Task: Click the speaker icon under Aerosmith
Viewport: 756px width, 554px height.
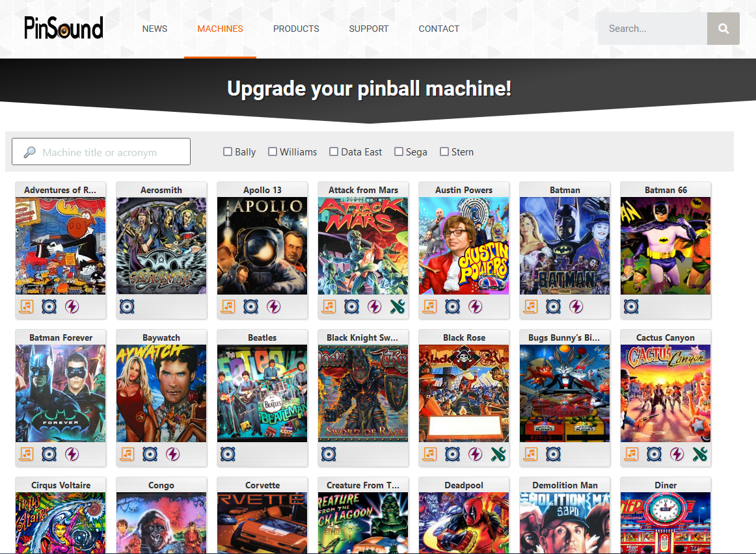Action: (127, 306)
